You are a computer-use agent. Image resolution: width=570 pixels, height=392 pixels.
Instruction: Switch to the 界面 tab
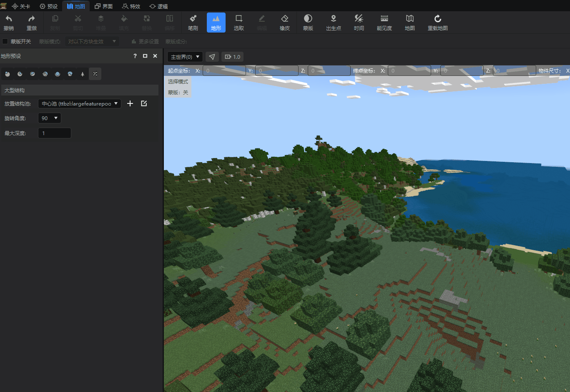(103, 6)
